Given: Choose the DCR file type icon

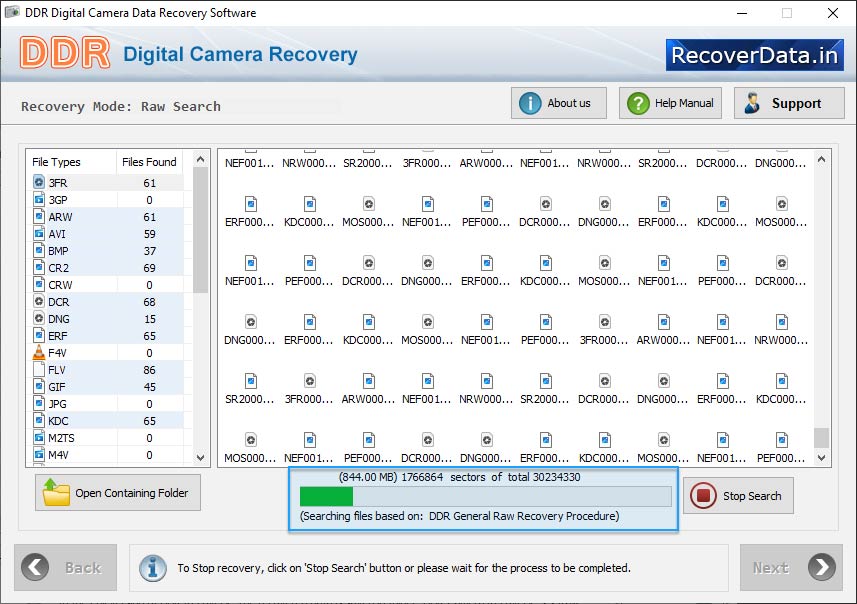Looking at the screenshot, I should pos(39,301).
